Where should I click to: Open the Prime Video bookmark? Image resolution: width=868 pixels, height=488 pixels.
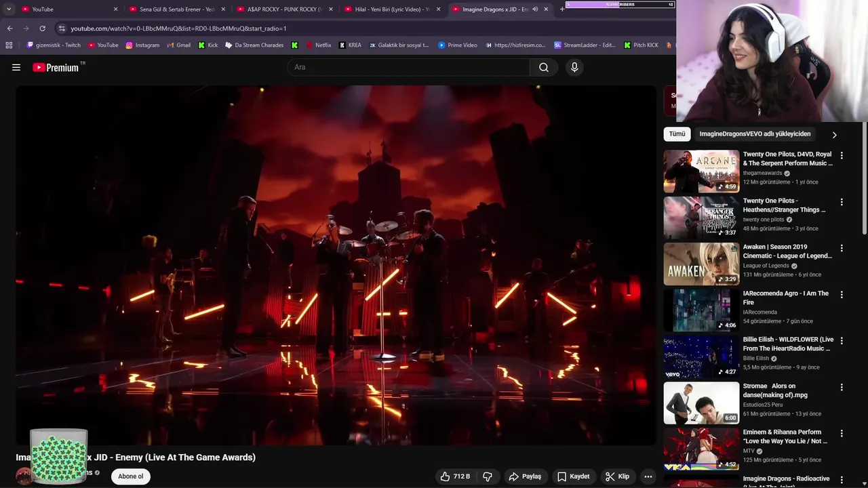coord(458,45)
